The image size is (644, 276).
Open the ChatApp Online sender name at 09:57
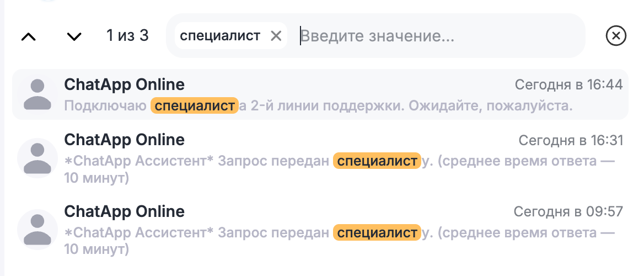coord(124,211)
